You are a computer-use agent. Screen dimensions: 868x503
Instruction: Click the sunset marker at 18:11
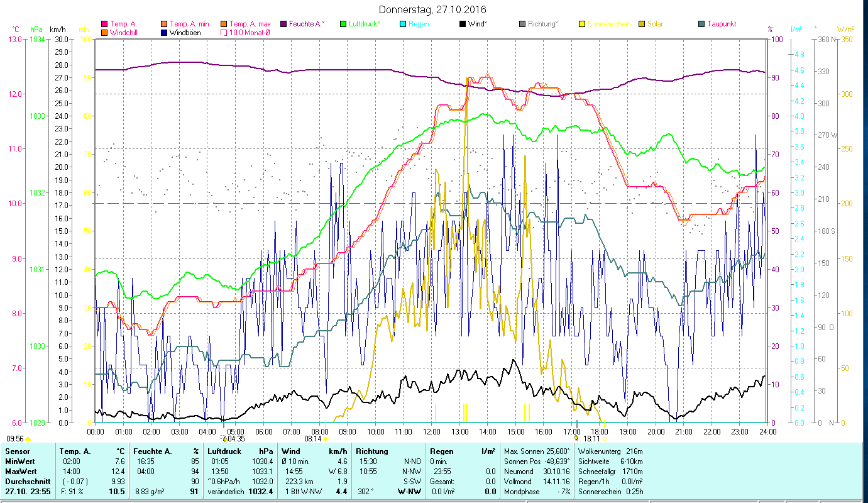tap(576, 438)
